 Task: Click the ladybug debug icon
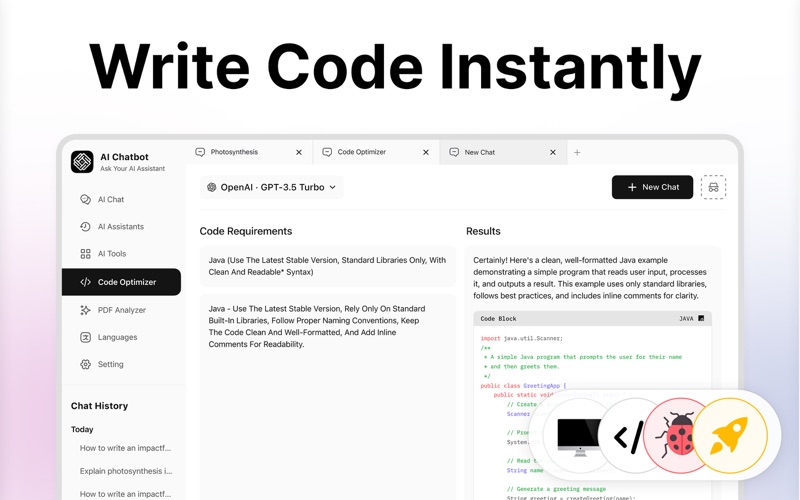(676, 435)
